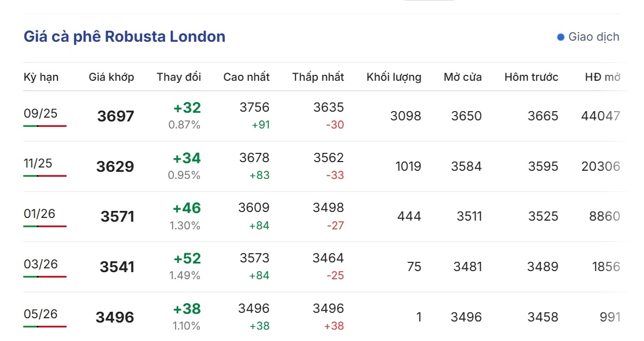
Task: Select the Hôm trước column header
Action: click(531, 77)
